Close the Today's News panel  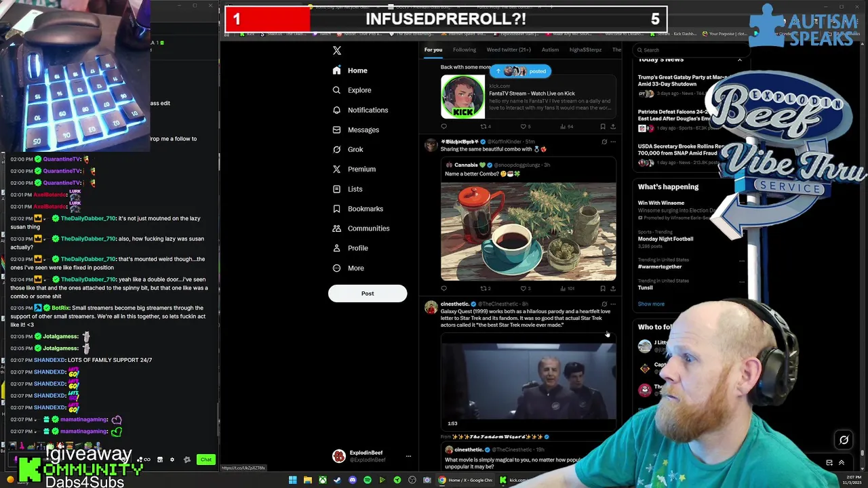click(x=740, y=60)
